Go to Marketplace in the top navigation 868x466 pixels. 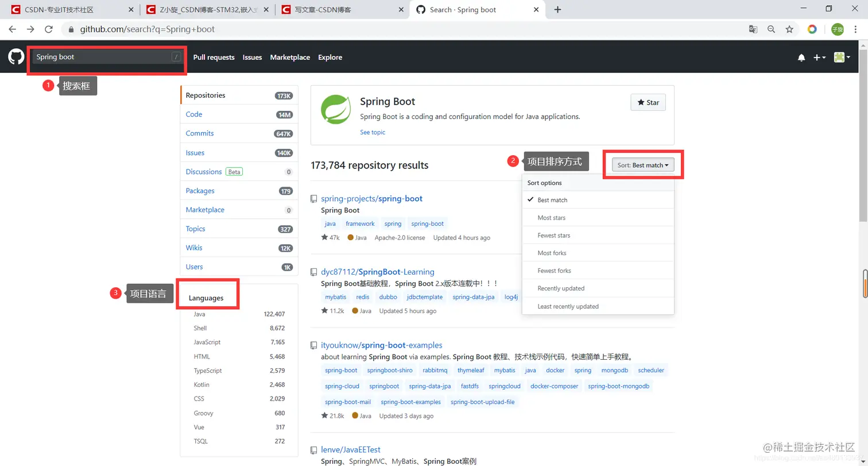click(x=290, y=57)
